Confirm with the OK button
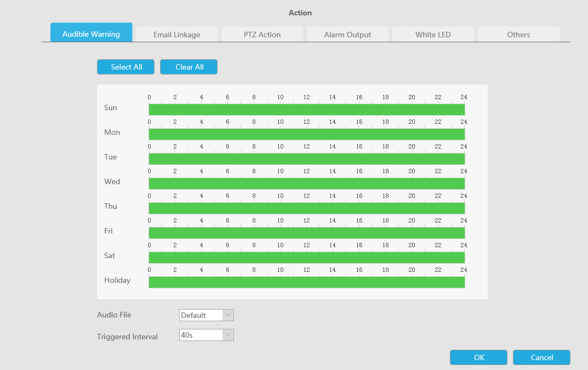This screenshot has width=588, height=370. [x=478, y=357]
